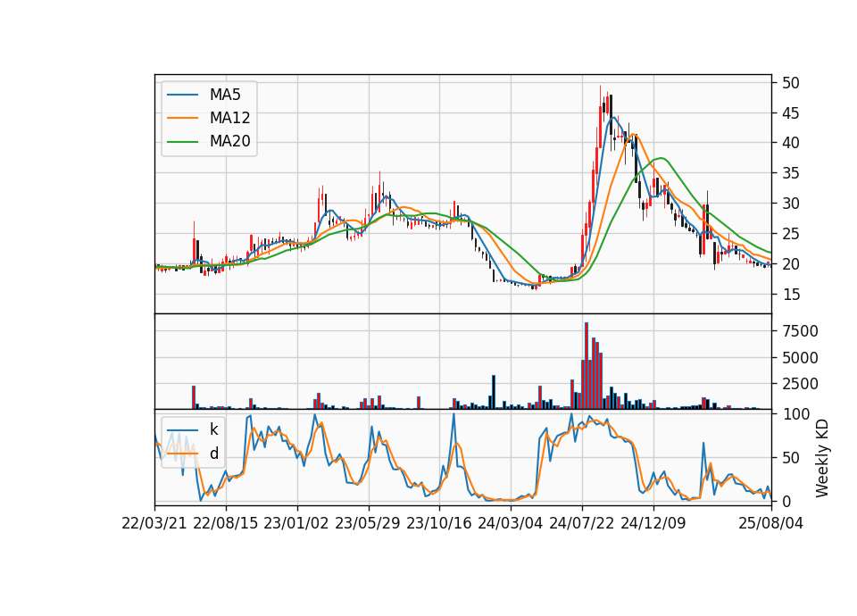Click the MA12 legend label
This screenshot has height=616, width=857.
(229, 118)
